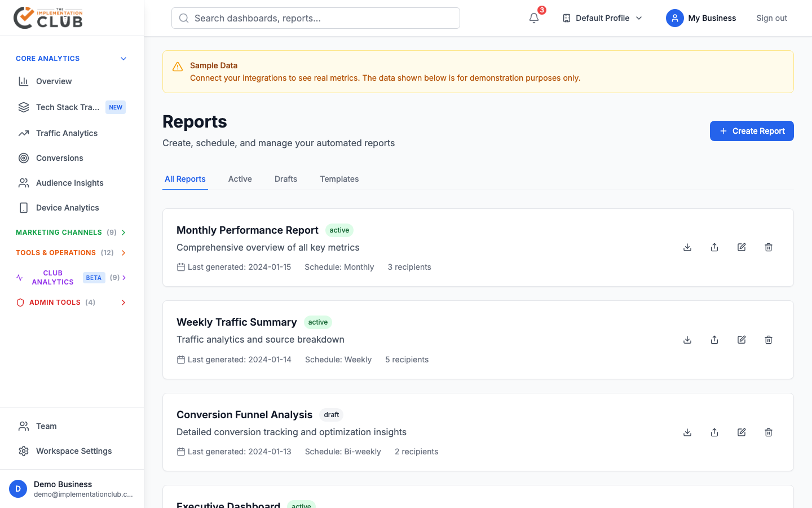
Task: Switch to the Drafts tab
Action: tap(286, 179)
